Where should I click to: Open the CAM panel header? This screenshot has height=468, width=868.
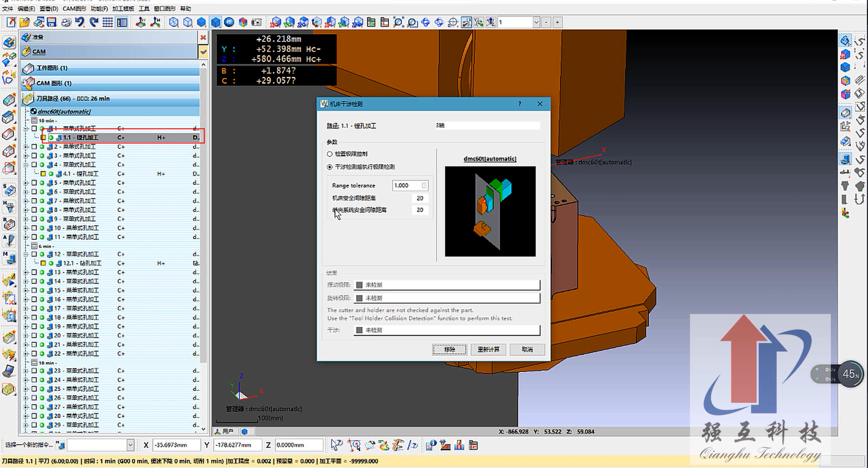coord(109,52)
